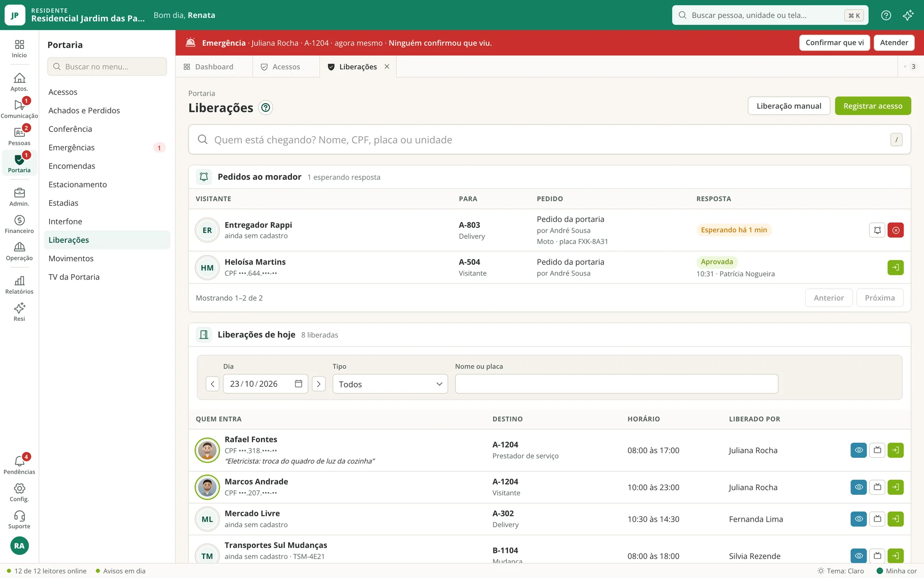Click the help icon in top bar
The width and height of the screenshot is (924, 578).
[x=886, y=15]
